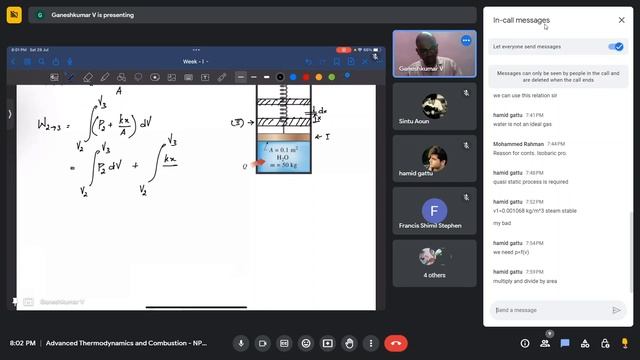Open the emoji reactions button
Screen dimensions: 640x360
(306, 343)
